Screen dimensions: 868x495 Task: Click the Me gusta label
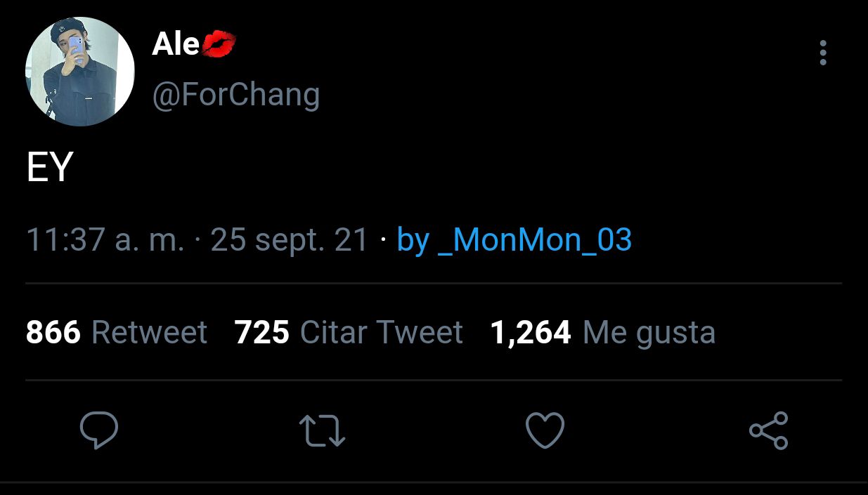649,334
